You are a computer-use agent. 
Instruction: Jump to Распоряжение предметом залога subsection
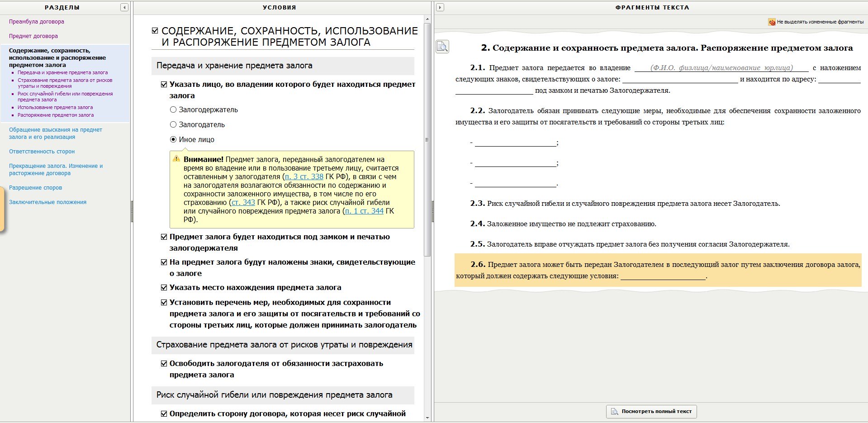(x=56, y=115)
